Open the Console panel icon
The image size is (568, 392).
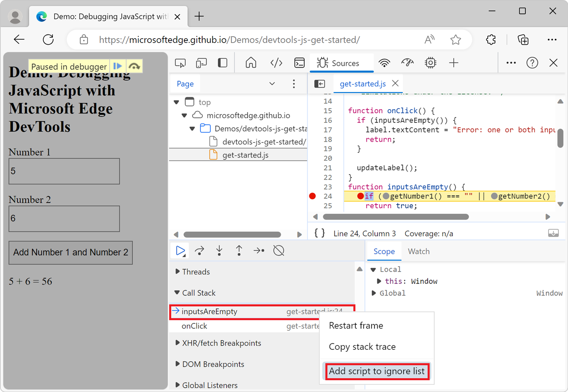click(299, 63)
